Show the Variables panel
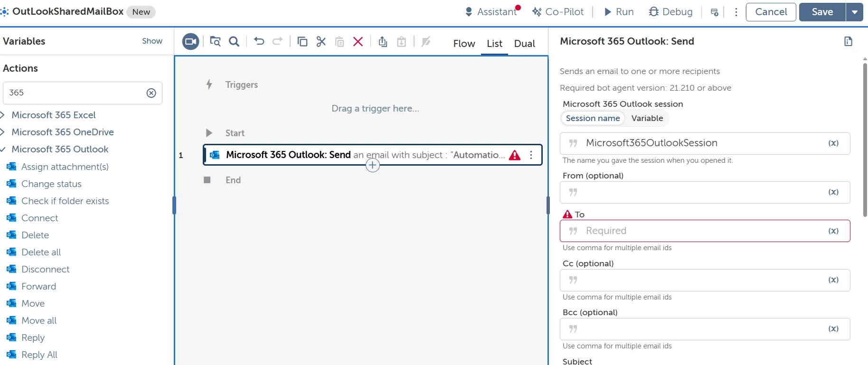This screenshot has height=365, width=868. (152, 41)
